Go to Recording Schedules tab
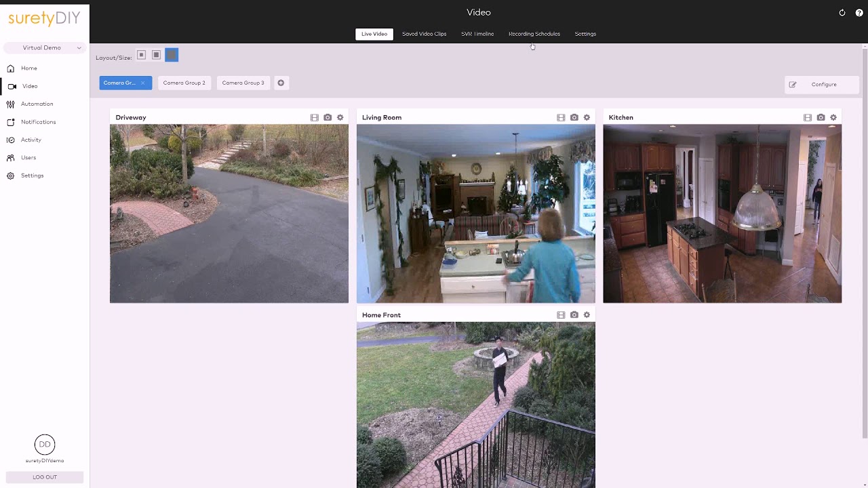The height and width of the screenshot is (488, 868). pyautogui.click(x=534, y=34)
